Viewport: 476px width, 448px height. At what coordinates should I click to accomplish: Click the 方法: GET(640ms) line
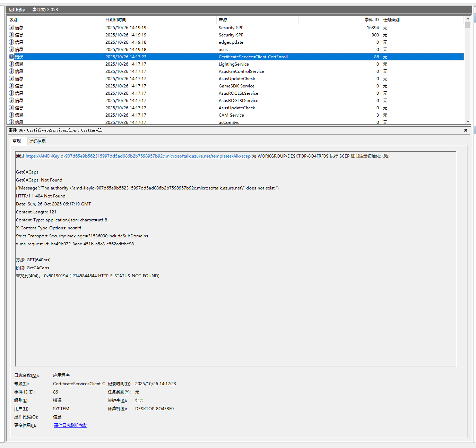[33, 260]
